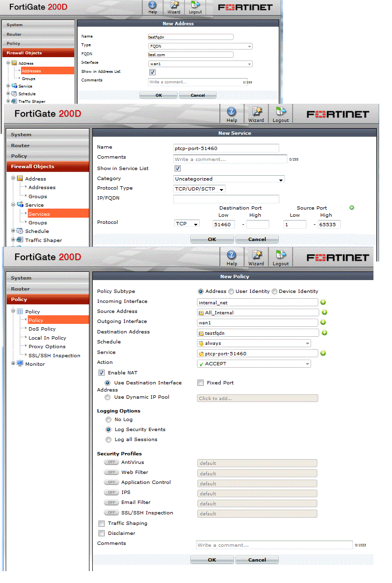Open Router menu in New Policy sidebar
Viewport: 392px width, 583px height.
pyautogui.click(x=48, y=289)
